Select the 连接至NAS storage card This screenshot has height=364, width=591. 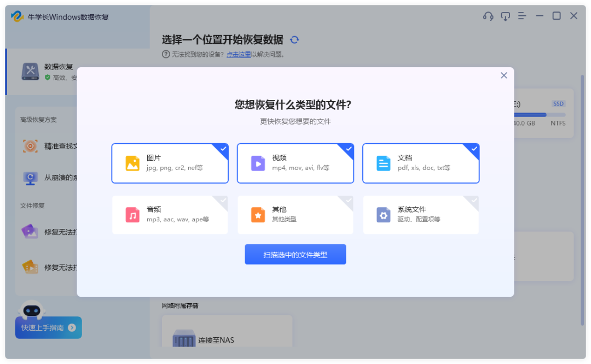(x=227, y=331)
